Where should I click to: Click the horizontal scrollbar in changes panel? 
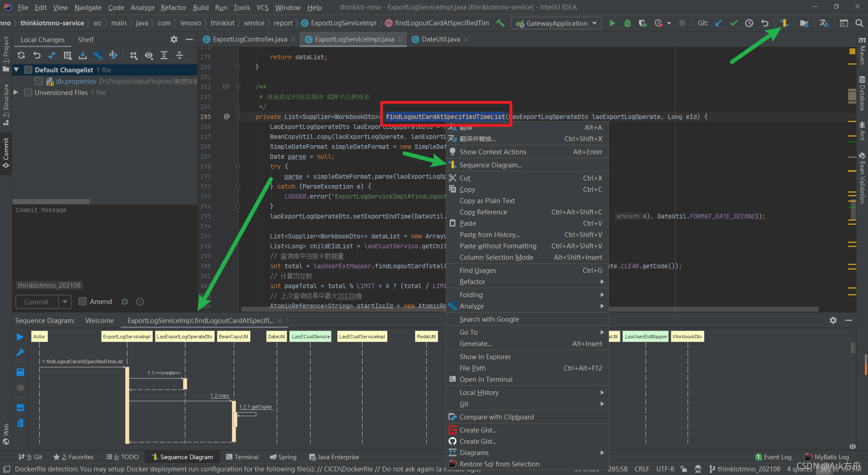(x=52, y=201)
